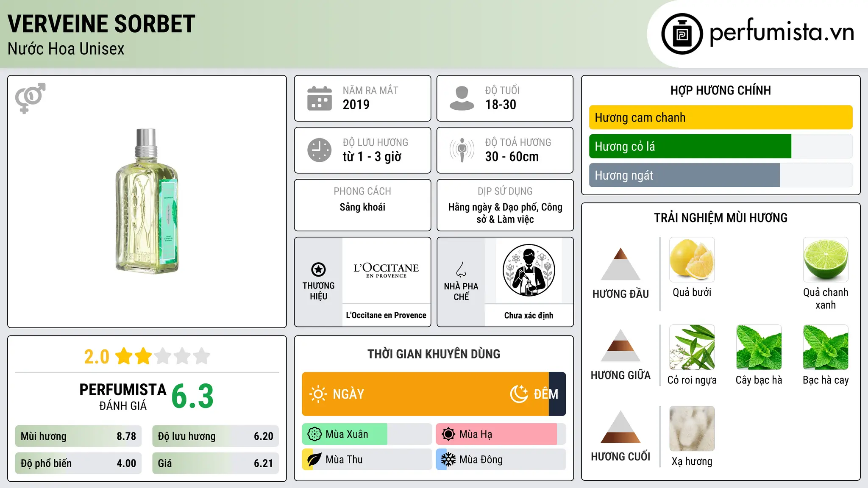Image resolution: width=868 pixels, height=488 pixels.
Task: Click the green Hương cỏ lá bar
Action: pos(690,146)
